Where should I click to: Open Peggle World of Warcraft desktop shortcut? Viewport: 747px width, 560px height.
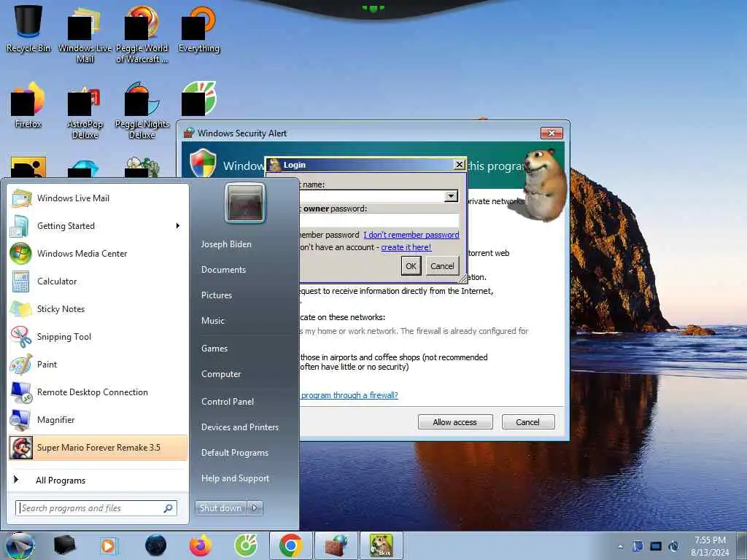click(142, 34)
